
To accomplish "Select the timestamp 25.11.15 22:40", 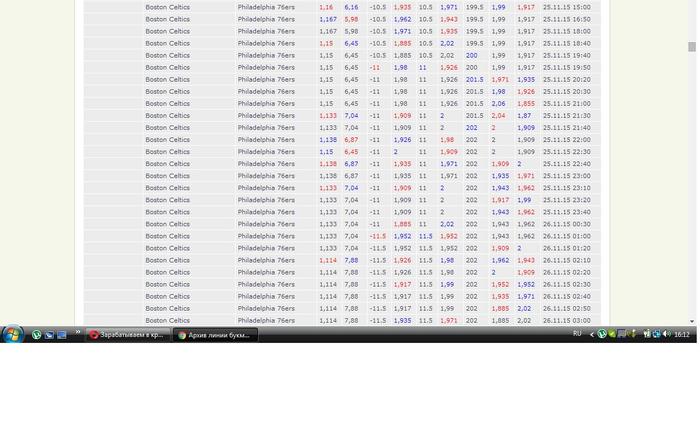I will [567, 164].
